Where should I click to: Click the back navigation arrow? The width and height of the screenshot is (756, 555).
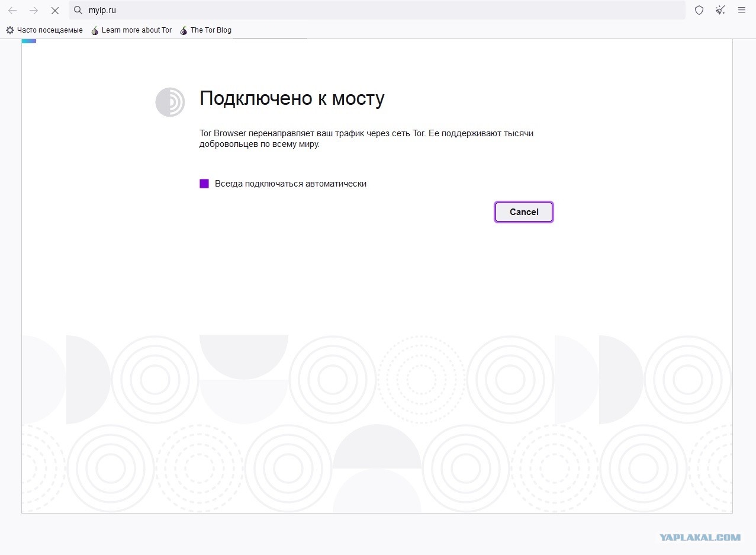(12, 10)
